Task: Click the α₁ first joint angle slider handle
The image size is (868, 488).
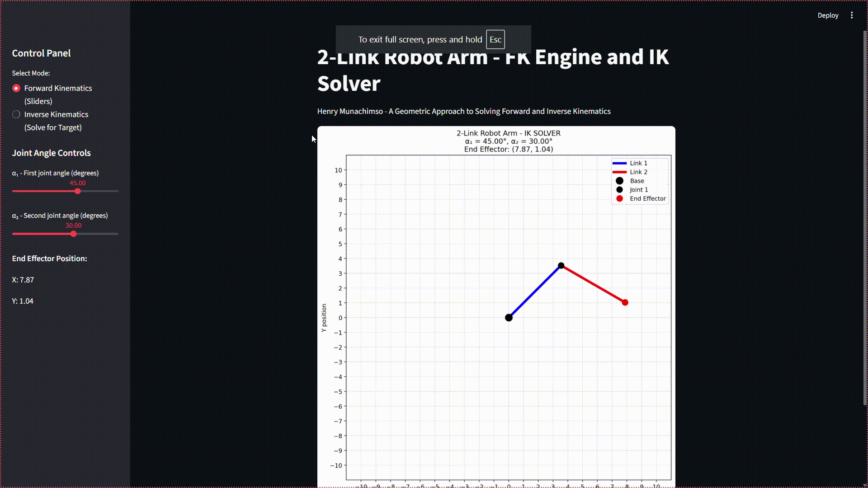Action: [x=78, y=191]
